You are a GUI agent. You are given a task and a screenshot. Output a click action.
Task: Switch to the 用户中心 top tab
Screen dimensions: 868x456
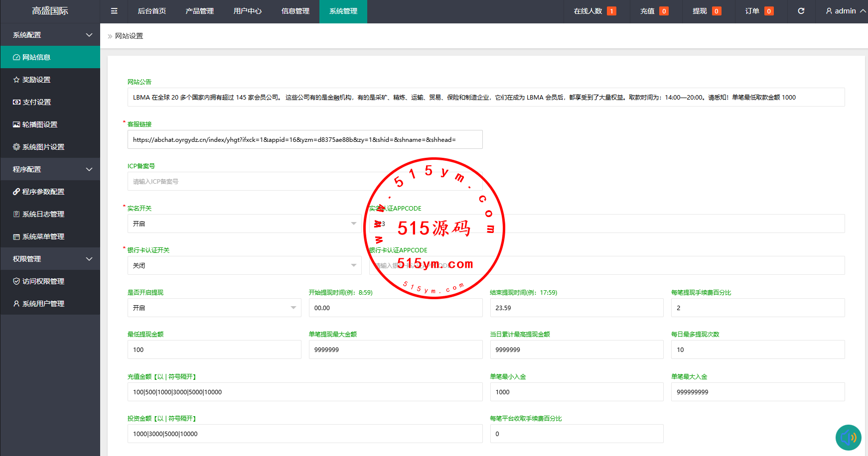pos(247,11)
